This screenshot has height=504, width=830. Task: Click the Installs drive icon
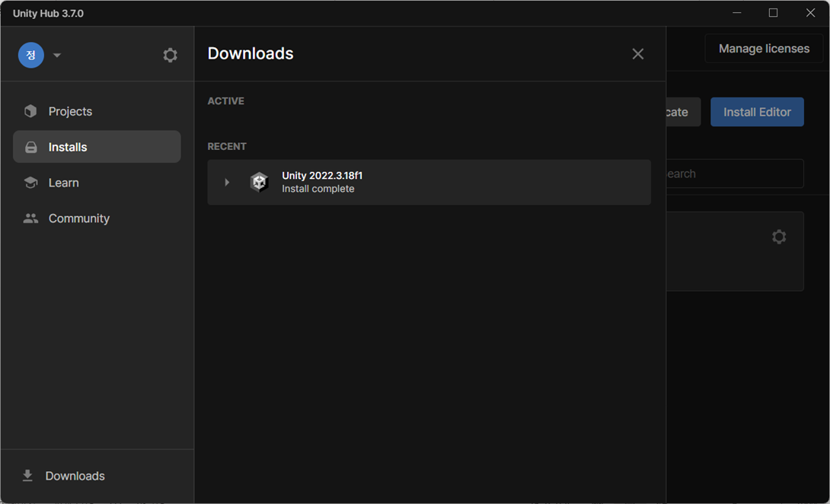[x=30, y=147]
